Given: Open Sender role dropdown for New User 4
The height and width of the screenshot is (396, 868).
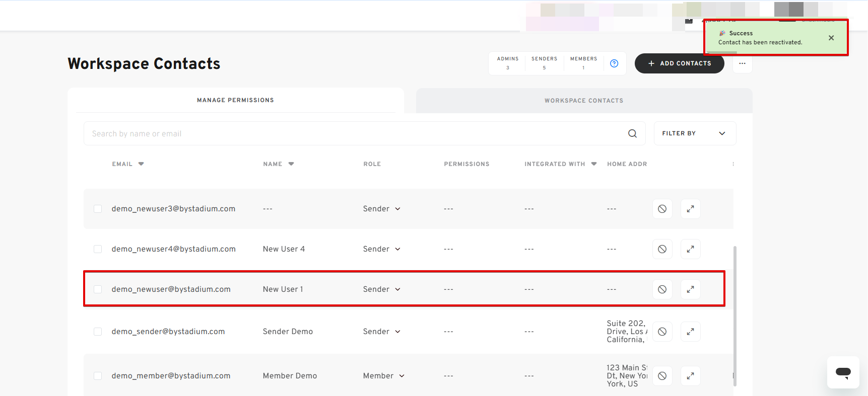Looking at the screenshot, I should point(381,249).
